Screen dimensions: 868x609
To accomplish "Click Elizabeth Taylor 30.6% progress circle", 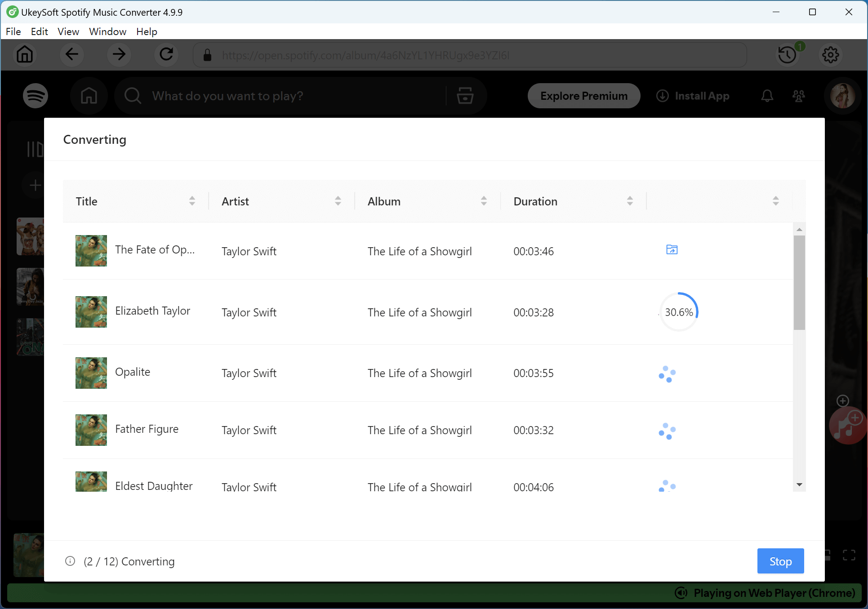I will coord(679,312).
